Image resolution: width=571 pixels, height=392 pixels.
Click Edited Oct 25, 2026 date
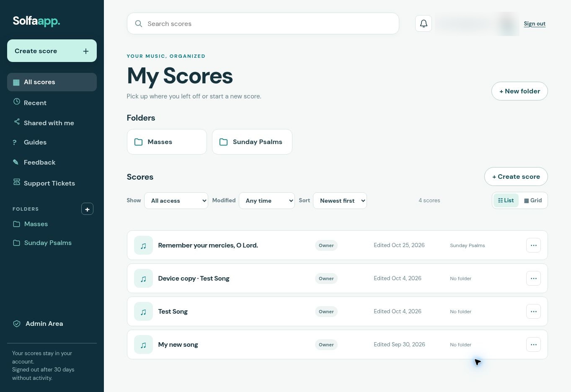tap(399, 245)
